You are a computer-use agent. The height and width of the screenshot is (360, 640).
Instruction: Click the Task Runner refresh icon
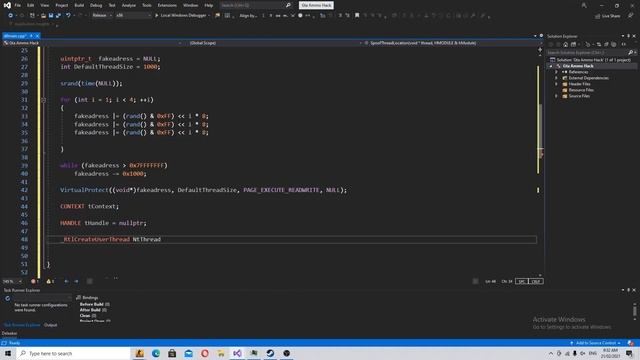click(x=7, y=299)
